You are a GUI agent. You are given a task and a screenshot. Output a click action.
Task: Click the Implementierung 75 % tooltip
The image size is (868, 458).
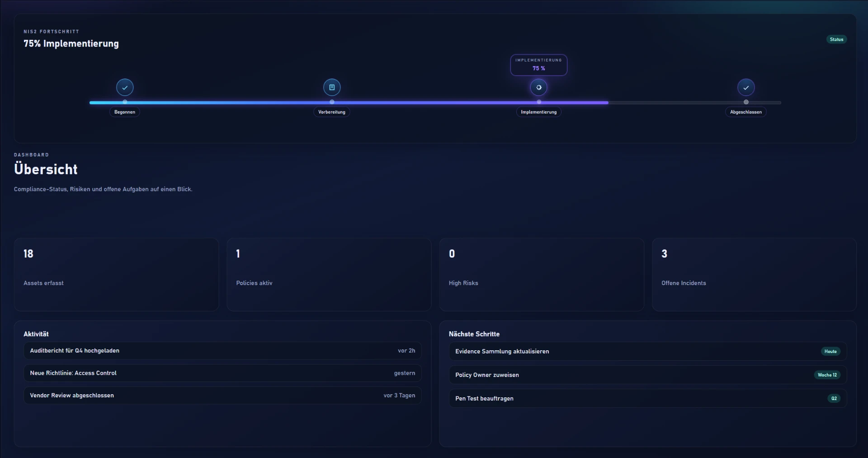pos(539,65)
